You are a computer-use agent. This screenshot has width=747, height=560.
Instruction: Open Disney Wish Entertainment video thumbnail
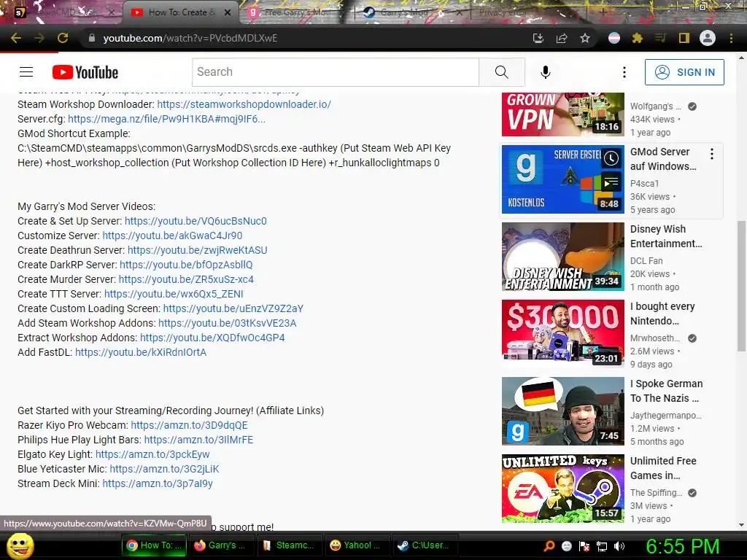point(562,257)
